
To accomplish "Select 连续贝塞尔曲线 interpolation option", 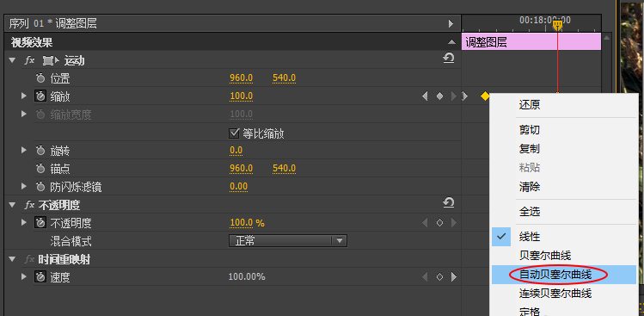I will 563,294.
